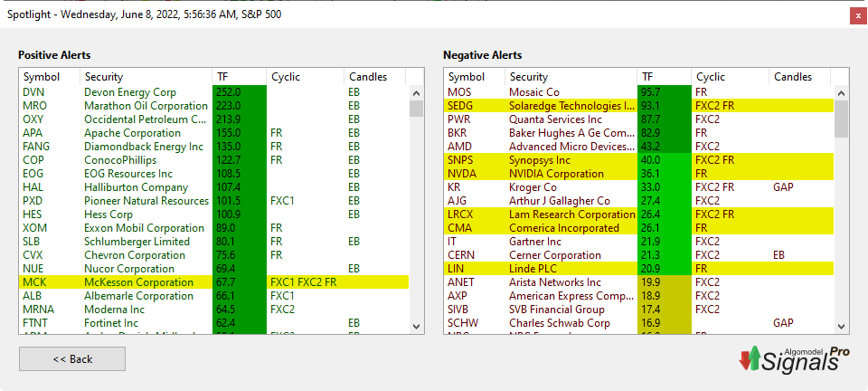
Task: Select the FANG symbol
Action: (36, 147)
